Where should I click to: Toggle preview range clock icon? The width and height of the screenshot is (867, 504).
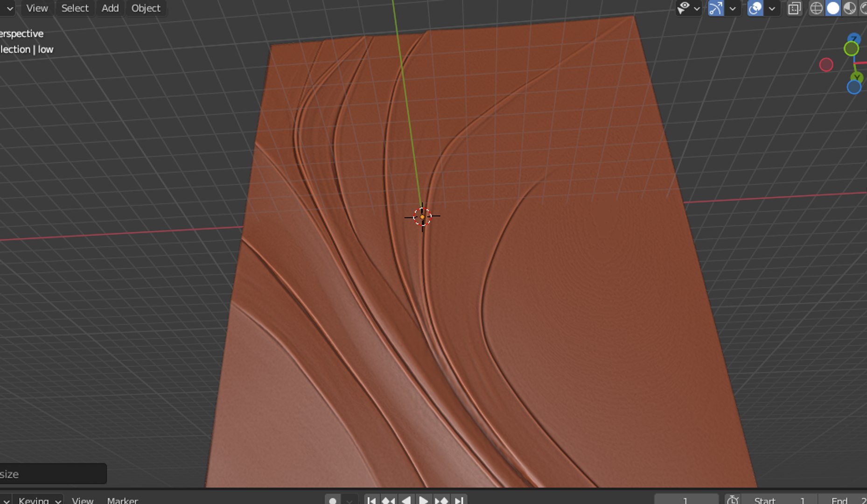tap(733, 500)
